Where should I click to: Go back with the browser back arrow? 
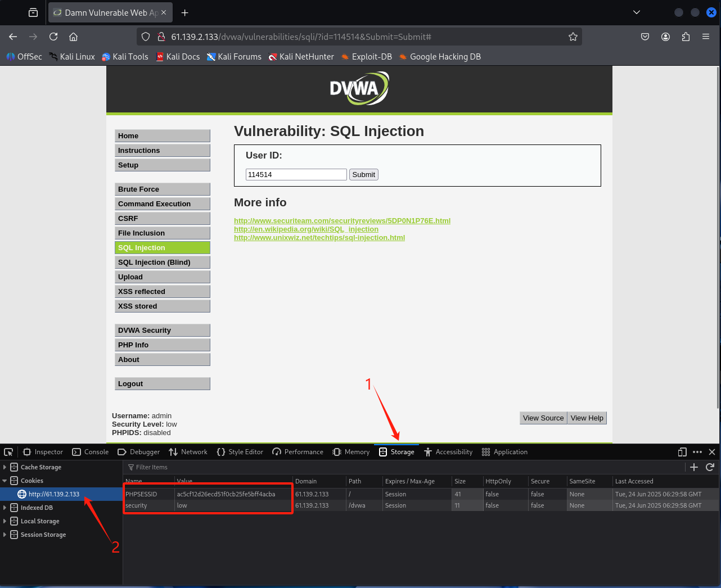tap(13, 37)
